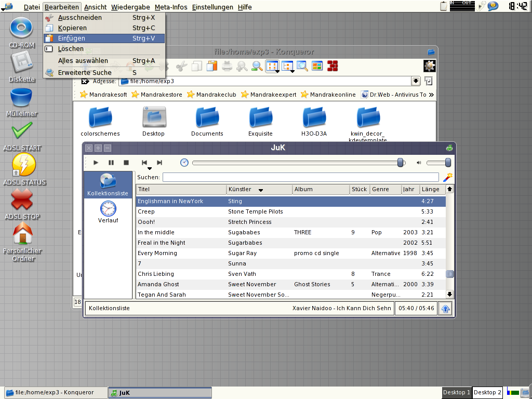Skip to next track in JuK

(x=159, y=163)
